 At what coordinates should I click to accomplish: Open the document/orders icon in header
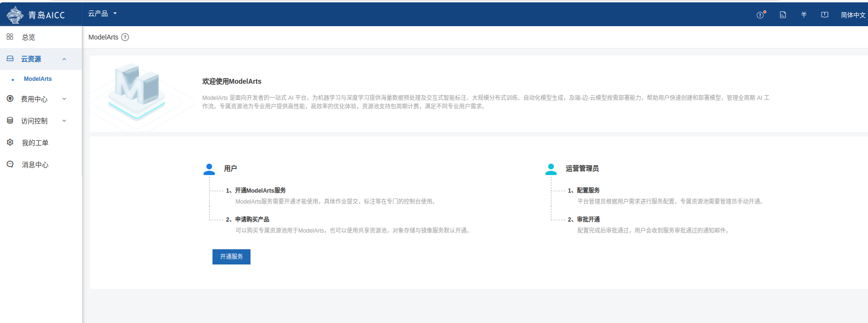pyautogui.click(x=783, y=15)
